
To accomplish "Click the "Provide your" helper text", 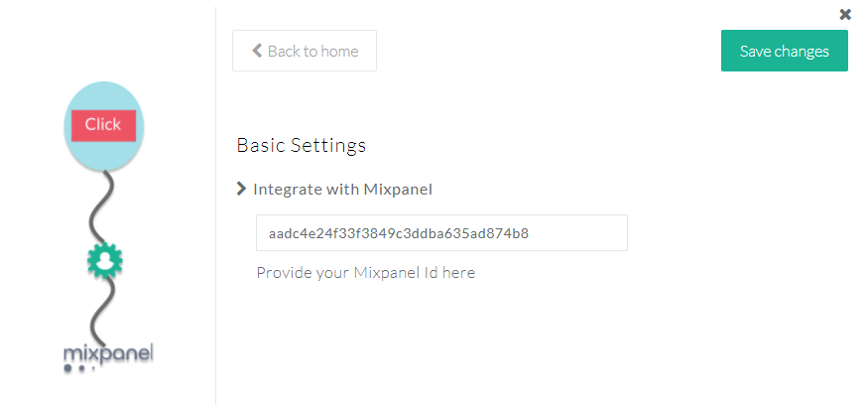I will click(303, 272).
